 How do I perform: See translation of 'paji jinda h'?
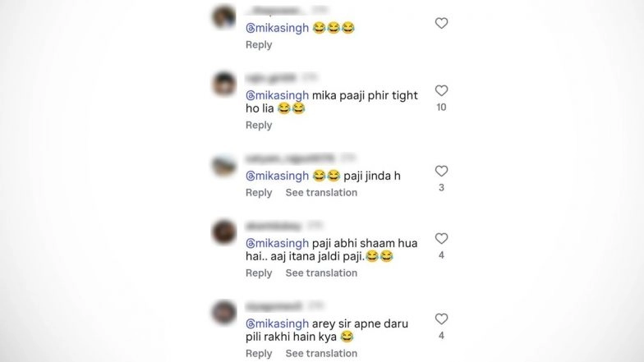[x=322, y=192]
